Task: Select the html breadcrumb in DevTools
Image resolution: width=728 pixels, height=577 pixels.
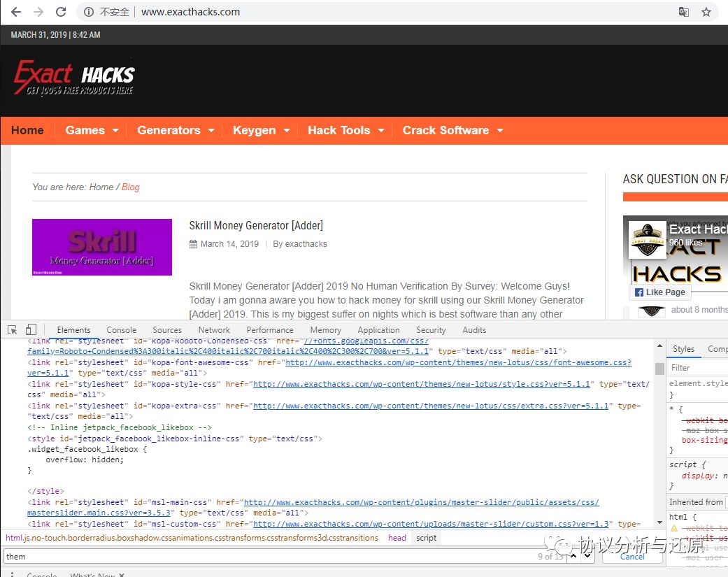Action: [192, 538]
